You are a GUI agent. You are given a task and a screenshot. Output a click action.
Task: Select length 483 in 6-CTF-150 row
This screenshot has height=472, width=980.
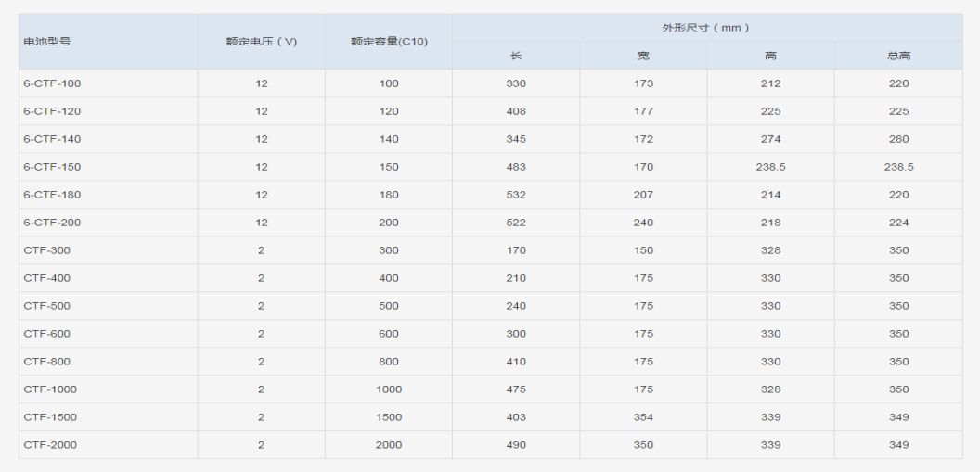516,167
